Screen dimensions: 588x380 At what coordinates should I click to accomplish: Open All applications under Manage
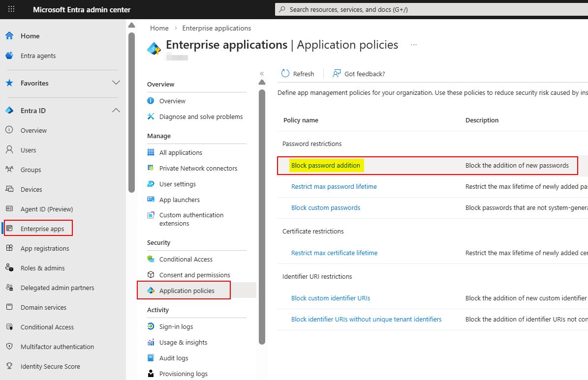[x=181, y=152]
